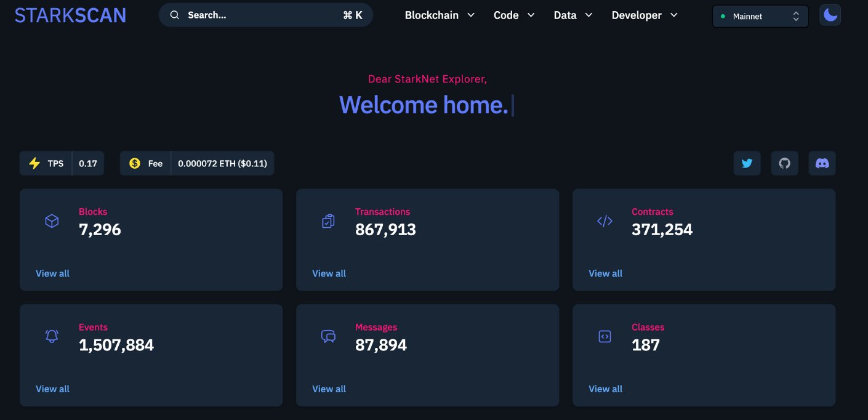Open the Data menu
The image size is (868, 420).
[x=573, y=15]
